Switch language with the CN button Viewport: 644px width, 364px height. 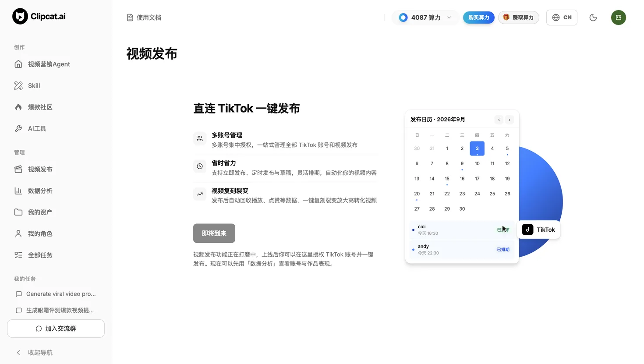[562, 18]
